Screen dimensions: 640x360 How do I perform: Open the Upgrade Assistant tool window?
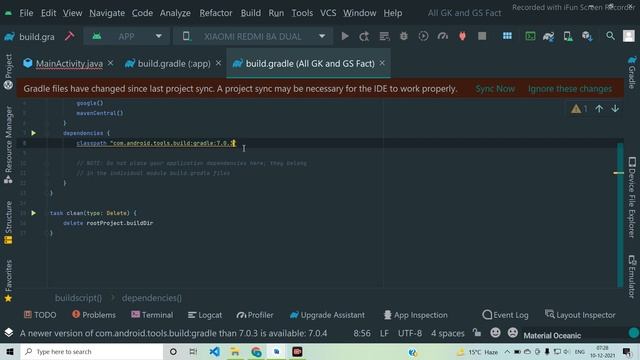point(327,315)
